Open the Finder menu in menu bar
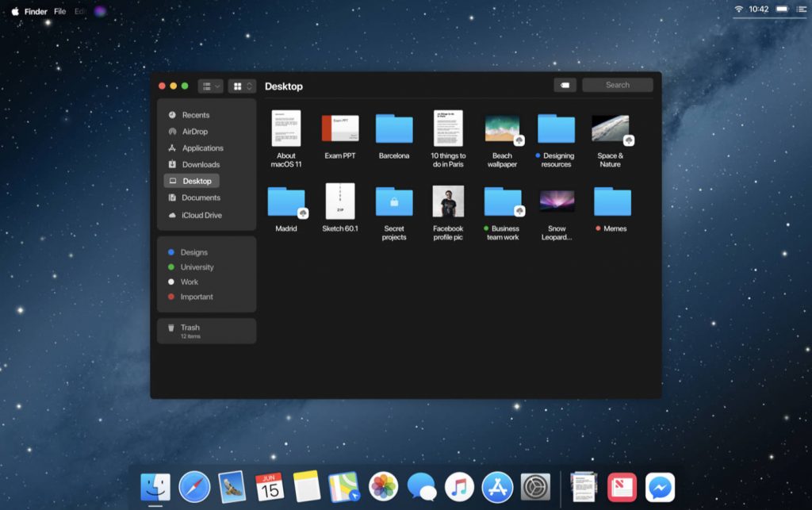This screenshot has width=812, height=510. point(36,12)
